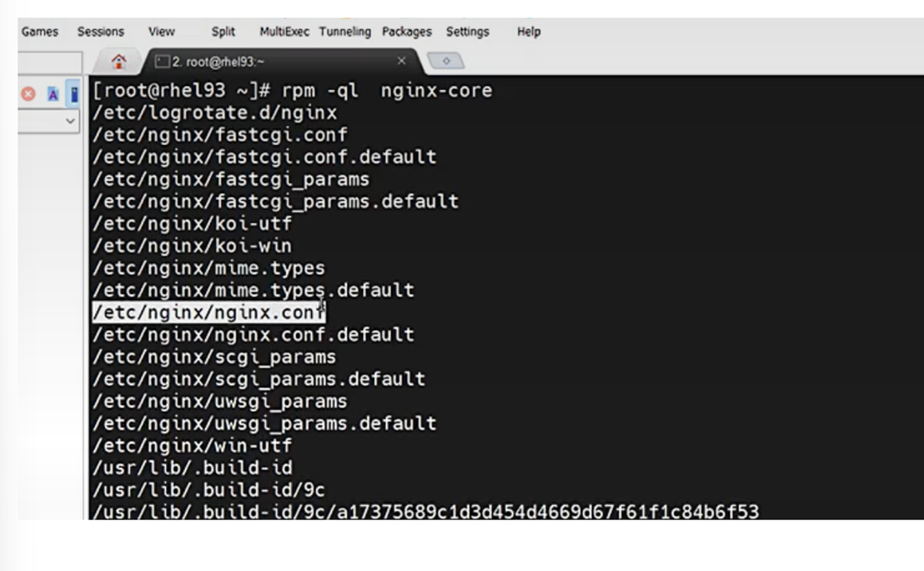Click the /etc/nginx/uwsgi_params.default line
This screenshot has height=571, width=924.
(264, 423)
